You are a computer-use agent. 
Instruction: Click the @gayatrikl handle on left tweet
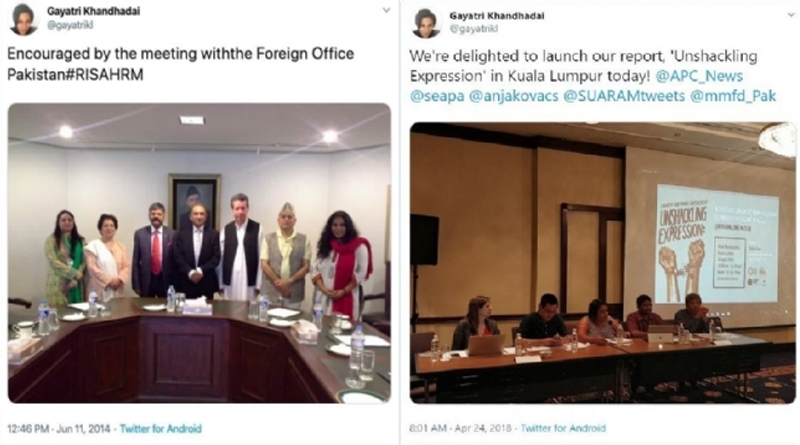pos(70,25)
